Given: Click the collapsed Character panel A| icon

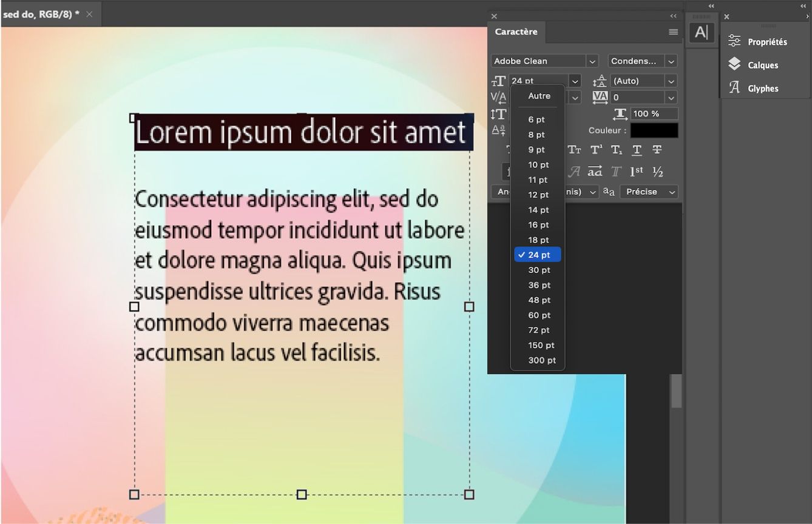Looking at the screenshot, I should pyautogui.click(x=701, y=32).
